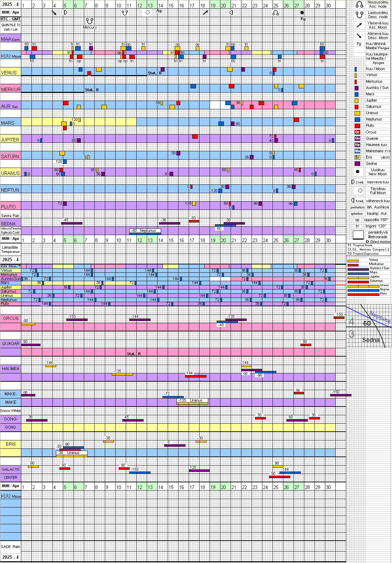
Task: Click the first quarter moon symbol on April 5
Action: (x=65, y=13)
